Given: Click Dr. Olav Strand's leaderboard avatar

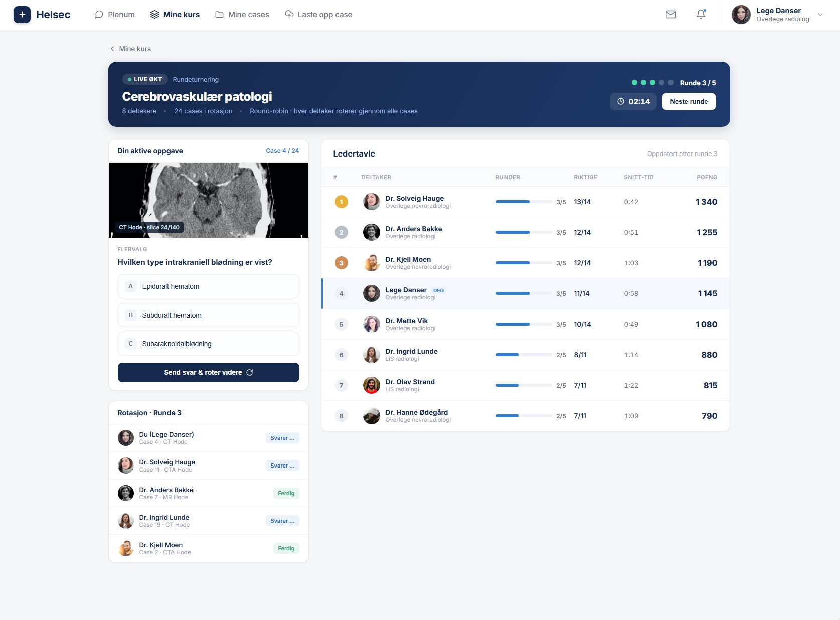Looking at the screenshot, I should 372,385.
